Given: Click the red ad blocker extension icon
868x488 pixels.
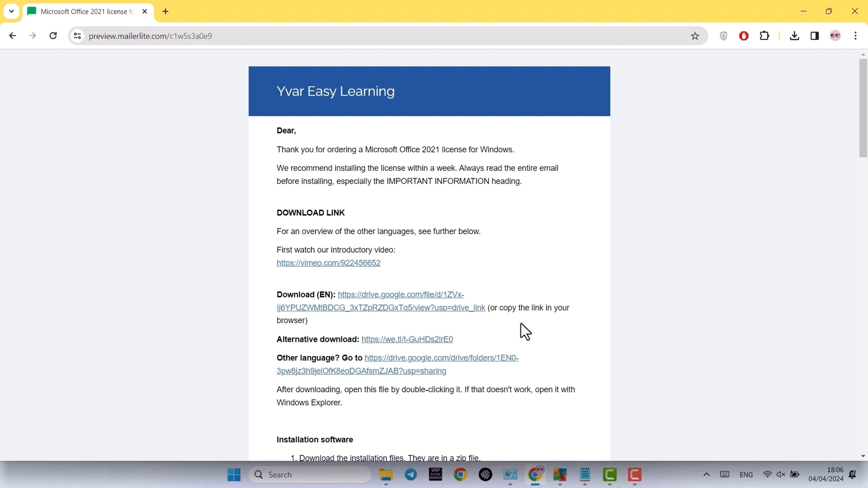Looking at the screenshot, I should point(744,36).
